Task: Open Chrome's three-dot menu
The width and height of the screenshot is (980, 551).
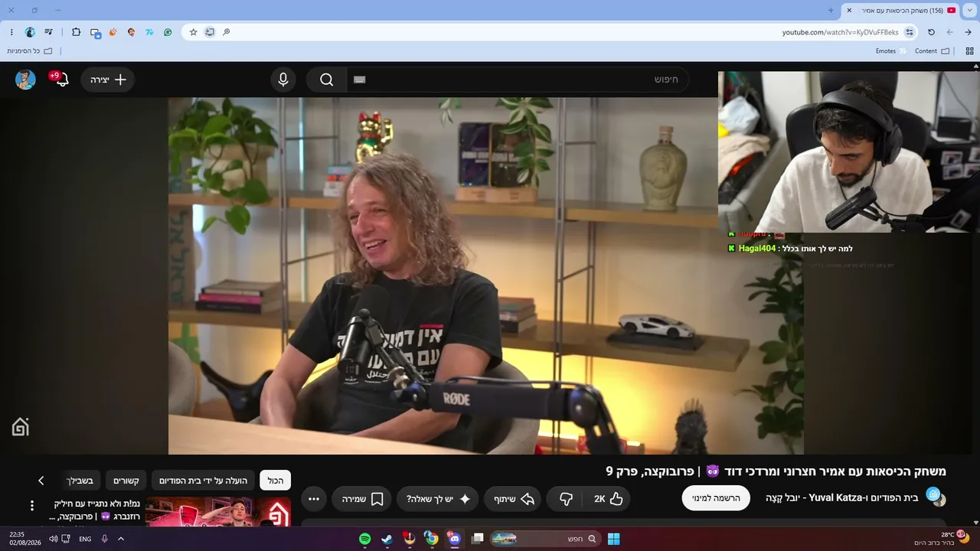Action: [x=11, y=32]
